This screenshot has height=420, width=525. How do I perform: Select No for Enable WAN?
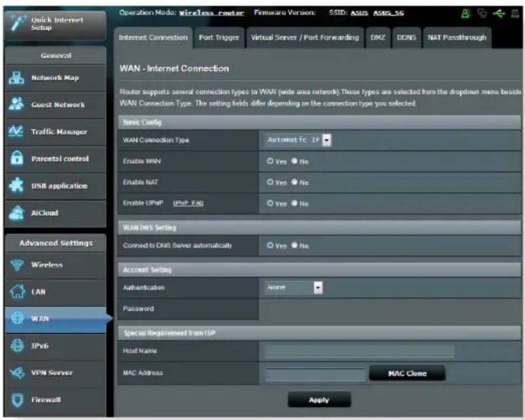coord(294,161)
